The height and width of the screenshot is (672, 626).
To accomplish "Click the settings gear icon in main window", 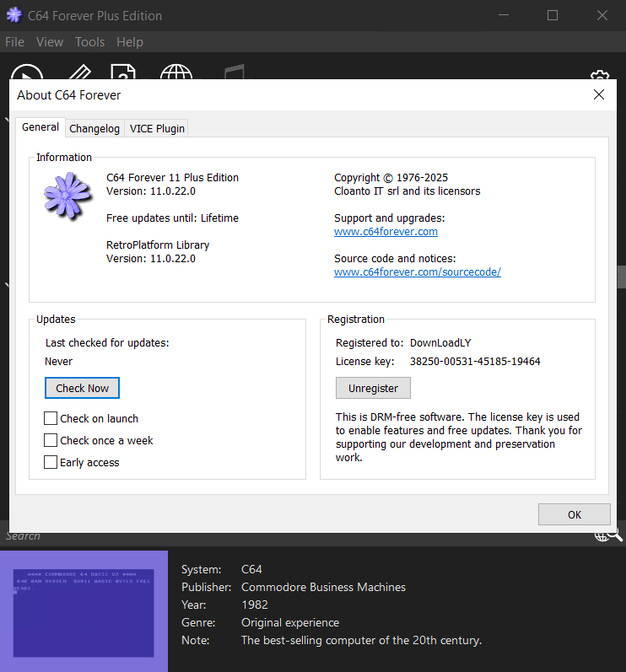I will click(x=600, y=74).
